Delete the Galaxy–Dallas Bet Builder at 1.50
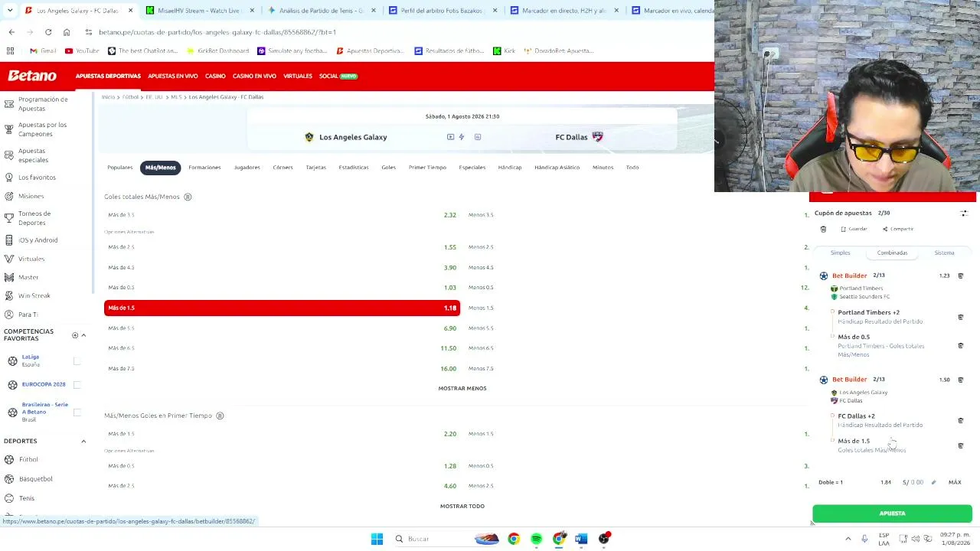 click(x=961, y=380)
